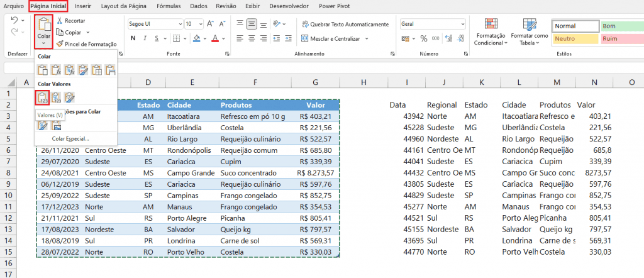Screen dimensions: 644x278
Task: Switch to the Power Pivot tab
Action: (335, 6)
